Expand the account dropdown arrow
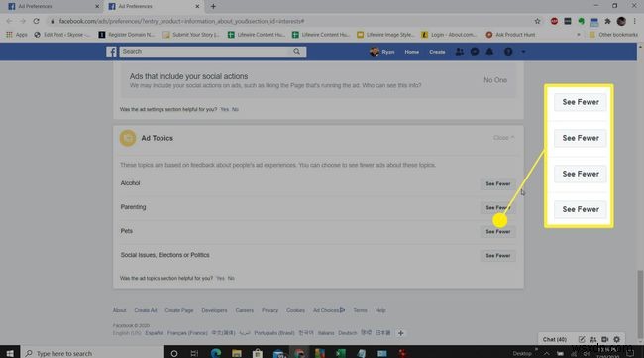This screenshot has height=358, width=644. click(x=523, y=52)
